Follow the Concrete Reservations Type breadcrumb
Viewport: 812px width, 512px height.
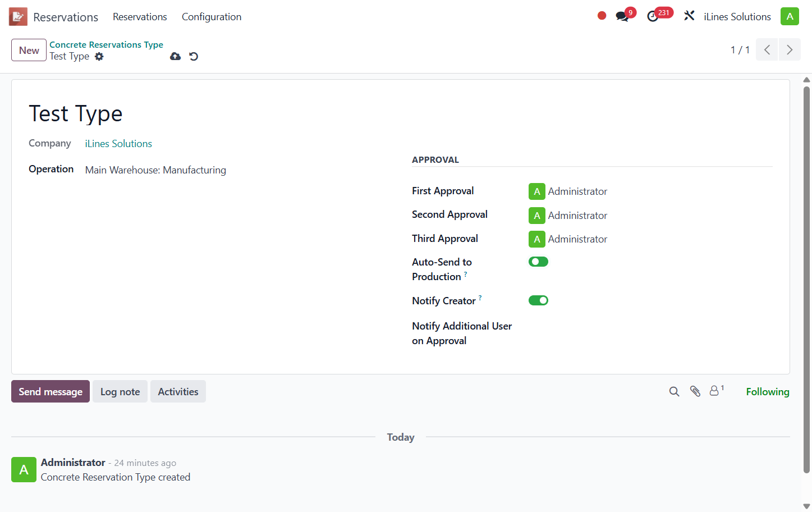pos(106,44)
